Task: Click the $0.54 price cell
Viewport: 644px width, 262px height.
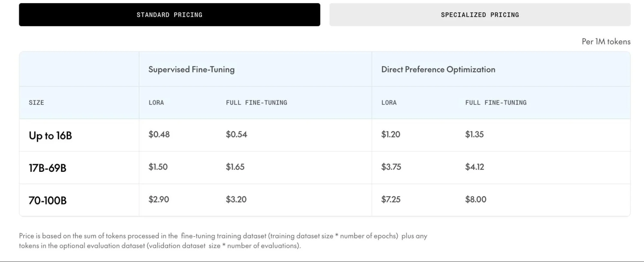Action: pos(236,135)
